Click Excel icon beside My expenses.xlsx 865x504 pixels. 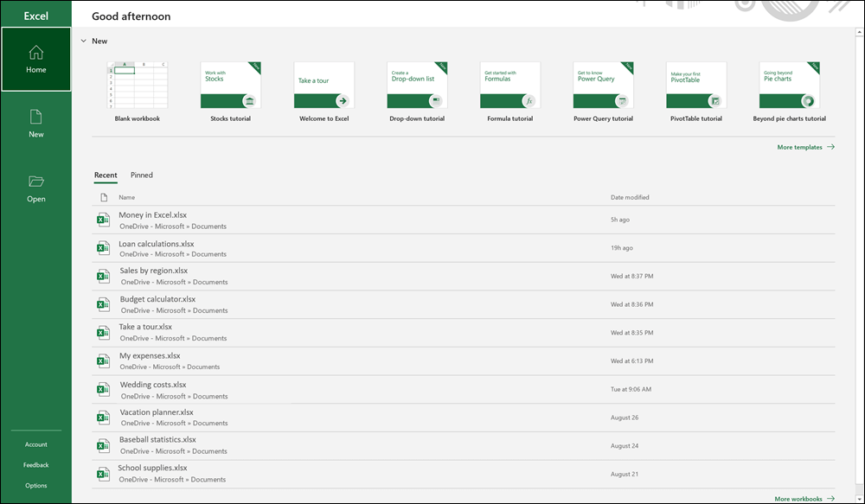(103, 361)
